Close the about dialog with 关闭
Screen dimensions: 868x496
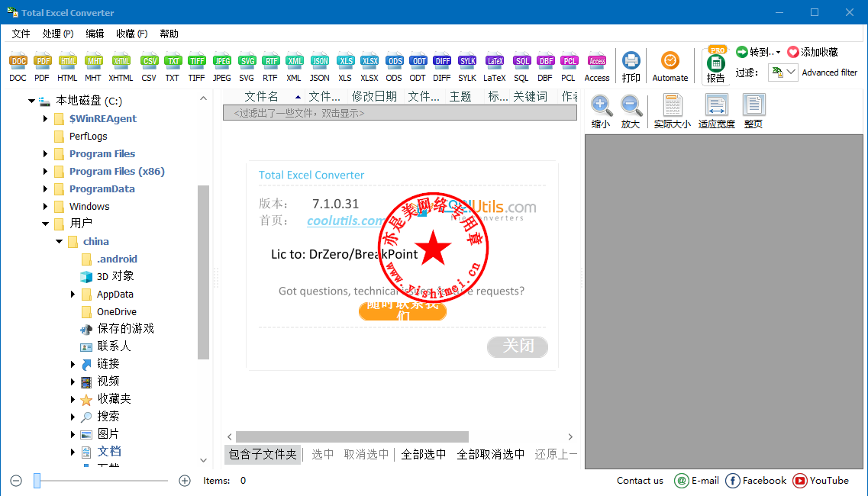point(518,346)
